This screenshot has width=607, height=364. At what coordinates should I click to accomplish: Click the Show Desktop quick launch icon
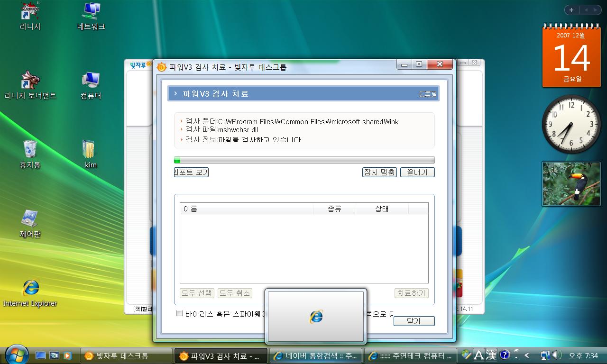click(x=41, y=355)
